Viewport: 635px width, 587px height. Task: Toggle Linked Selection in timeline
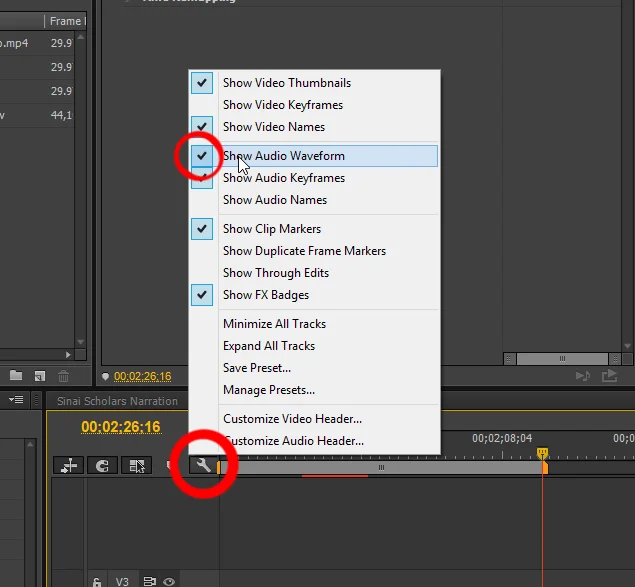coord(136,465)
